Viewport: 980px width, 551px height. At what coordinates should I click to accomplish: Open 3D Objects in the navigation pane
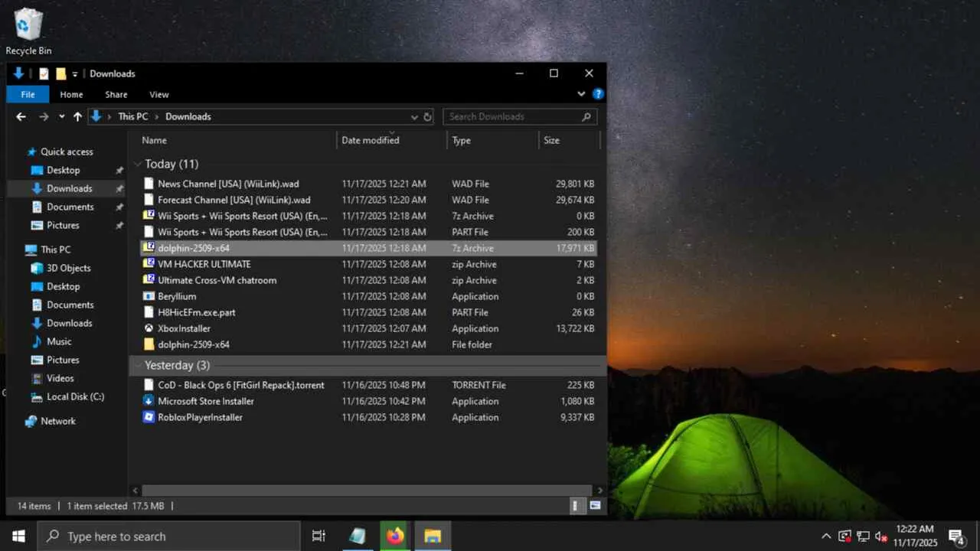(x=68, y=268)
